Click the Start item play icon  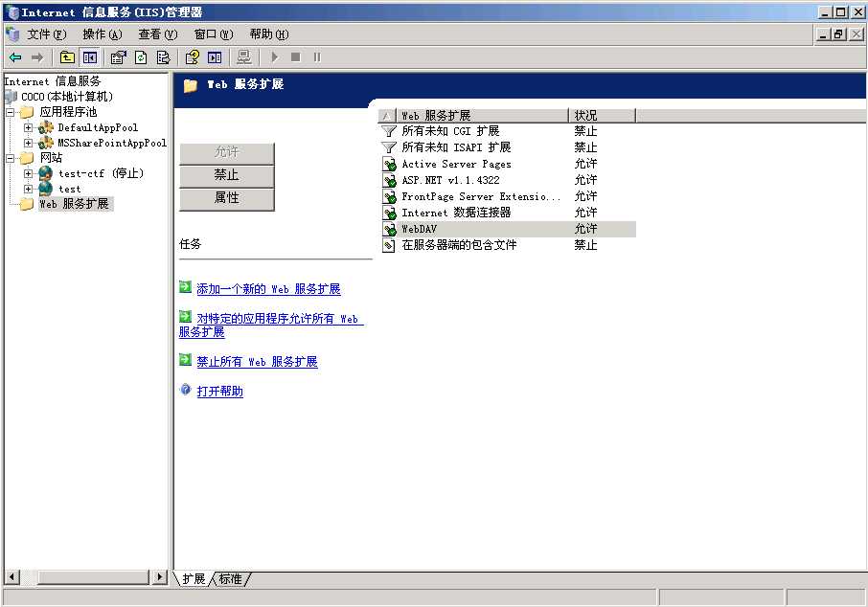275,57
